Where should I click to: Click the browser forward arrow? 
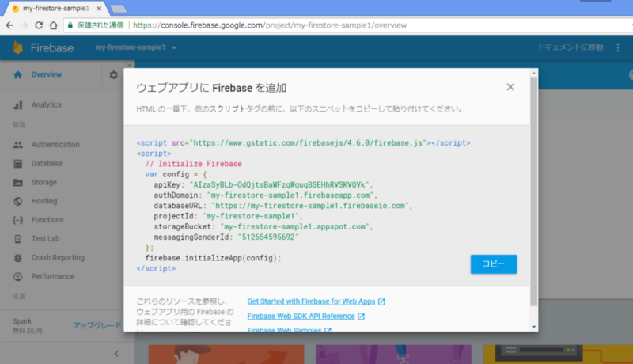pos(25,25)
